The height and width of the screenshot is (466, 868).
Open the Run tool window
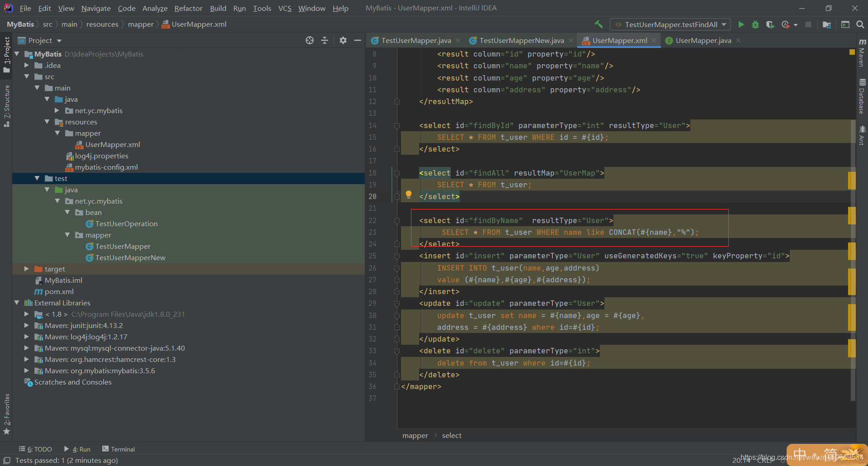pyautogui.click(x=77, y=449)
